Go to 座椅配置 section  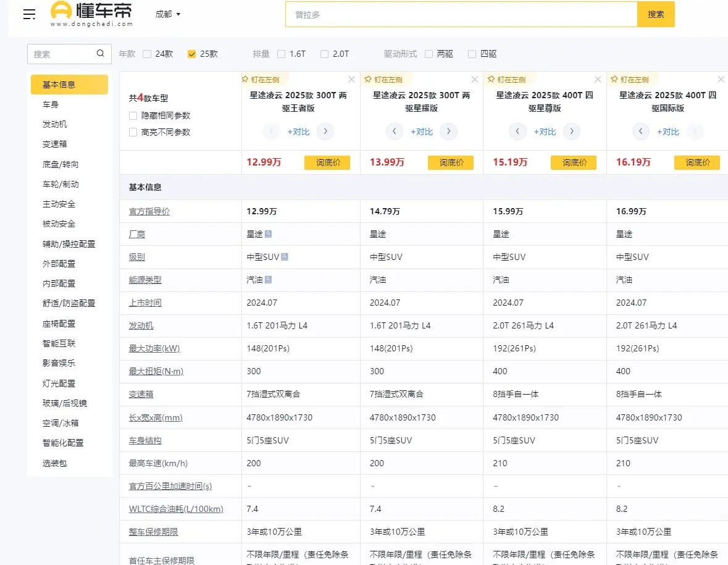[x=59, y=324]
